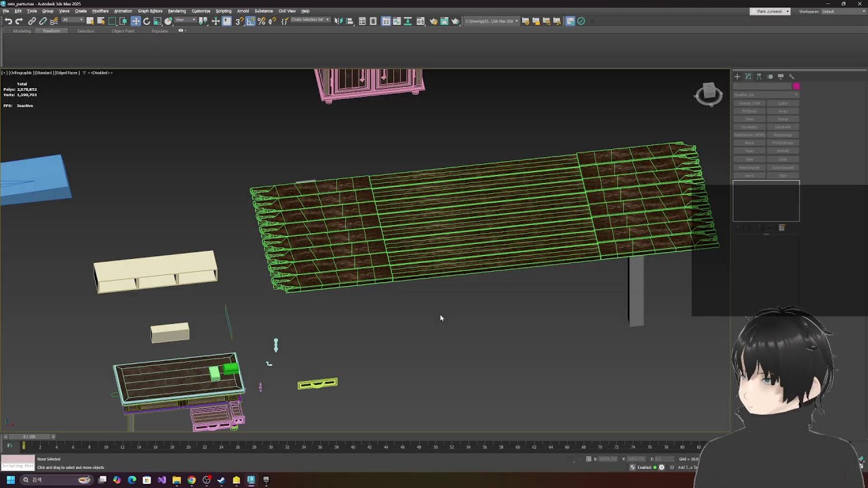
Task: Open Chrome from the Windows taskbar
Action: click(191, 480)
